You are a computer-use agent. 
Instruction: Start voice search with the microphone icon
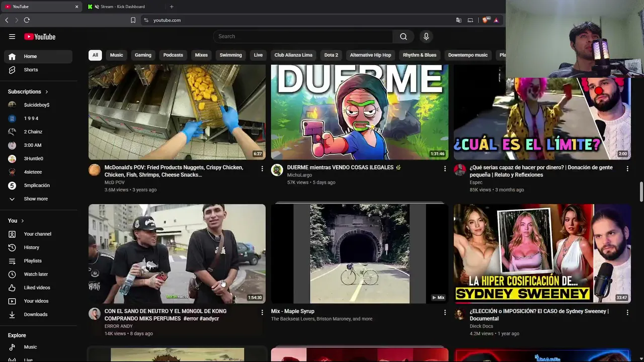(x=426, y=36)
